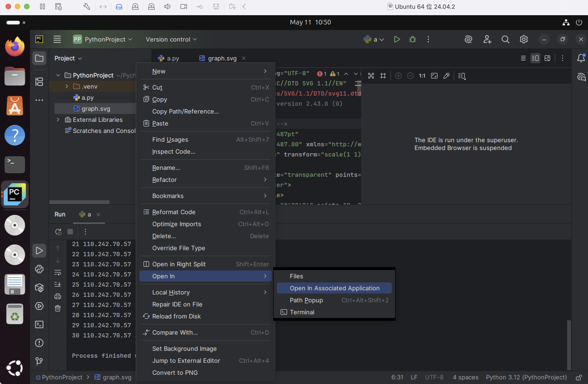
Task: Toggle the grid display in image preview
Action: 383,76
